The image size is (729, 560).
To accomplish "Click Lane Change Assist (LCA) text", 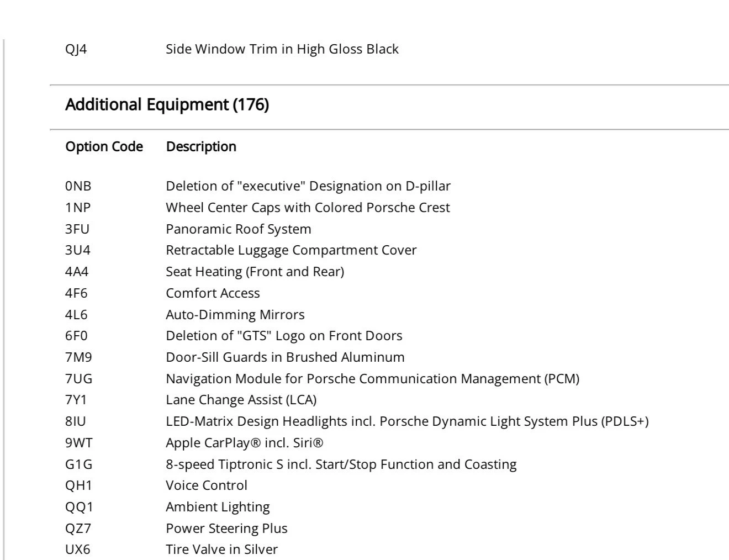I will 241,400.
